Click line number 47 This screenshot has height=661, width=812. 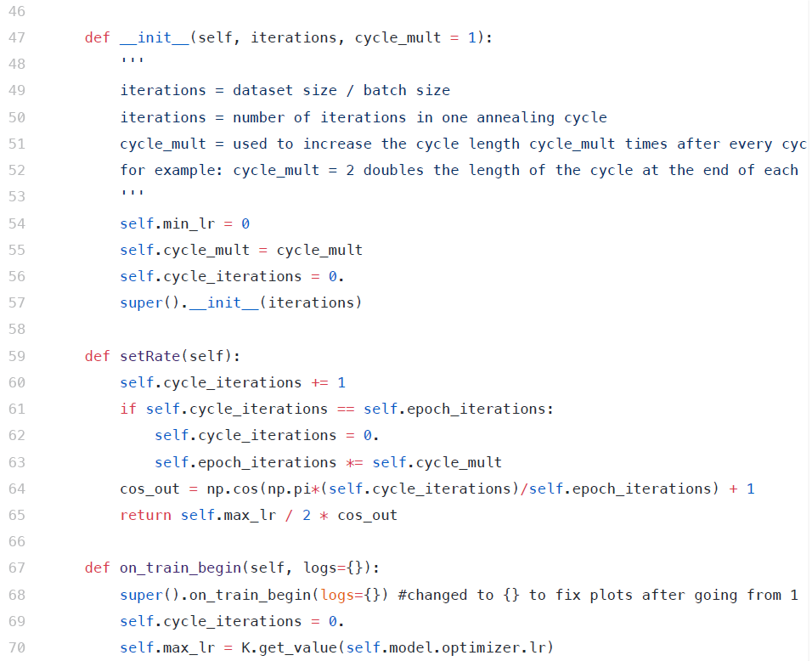point(17,38)
